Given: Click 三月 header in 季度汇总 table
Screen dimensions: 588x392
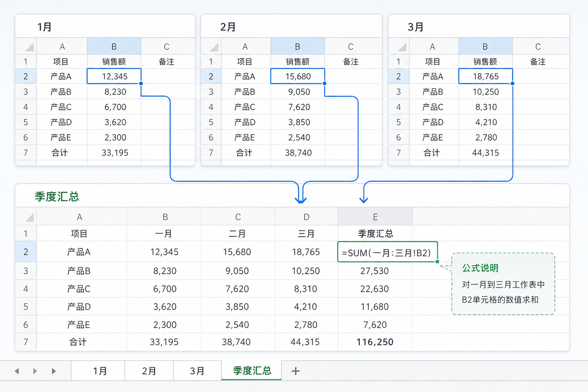Looking at the screenshot, I should tap(306, 234).
